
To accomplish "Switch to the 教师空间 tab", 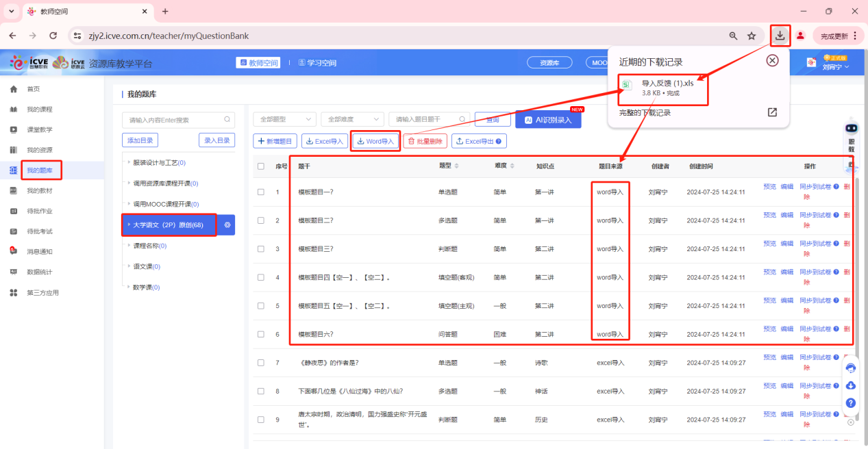I will 258,63.
